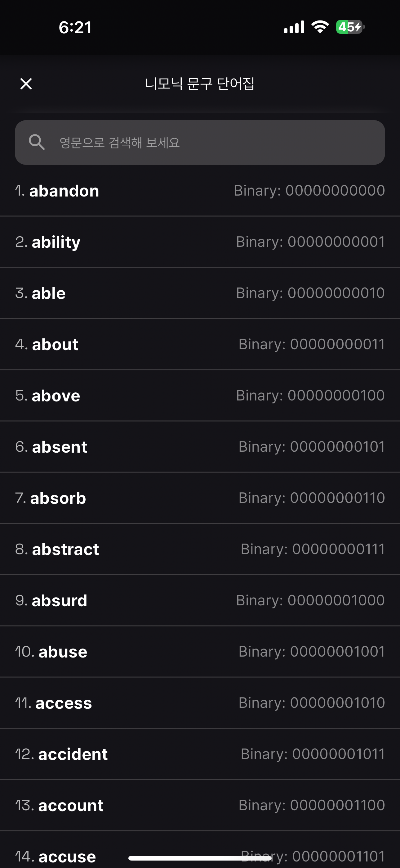This screenshot has height=868, width=400.
Task: Tap the Wi-Fi status icon
Action: pos(320,27)
